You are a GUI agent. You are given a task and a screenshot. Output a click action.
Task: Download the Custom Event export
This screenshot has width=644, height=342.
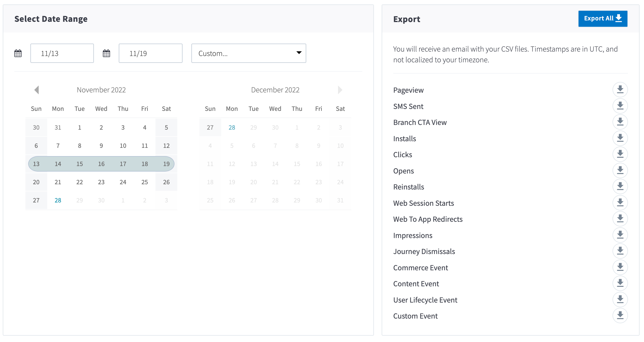point(620,316)
